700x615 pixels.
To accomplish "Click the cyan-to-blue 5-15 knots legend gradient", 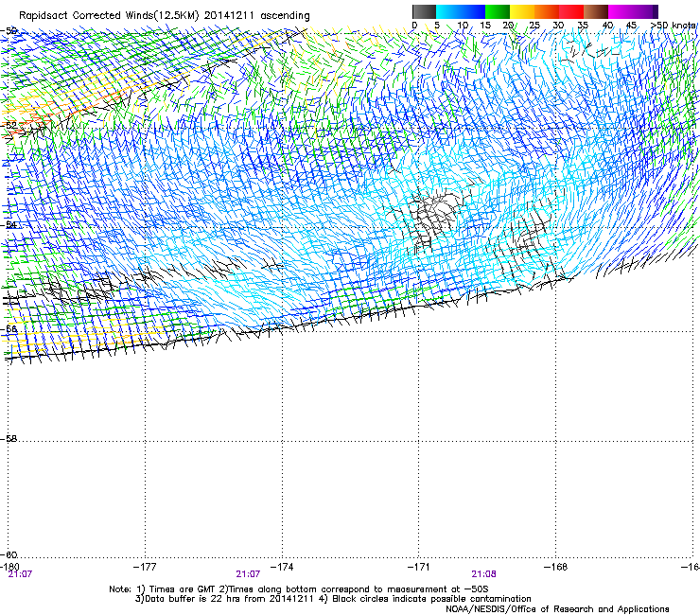I will coord(461,11).
